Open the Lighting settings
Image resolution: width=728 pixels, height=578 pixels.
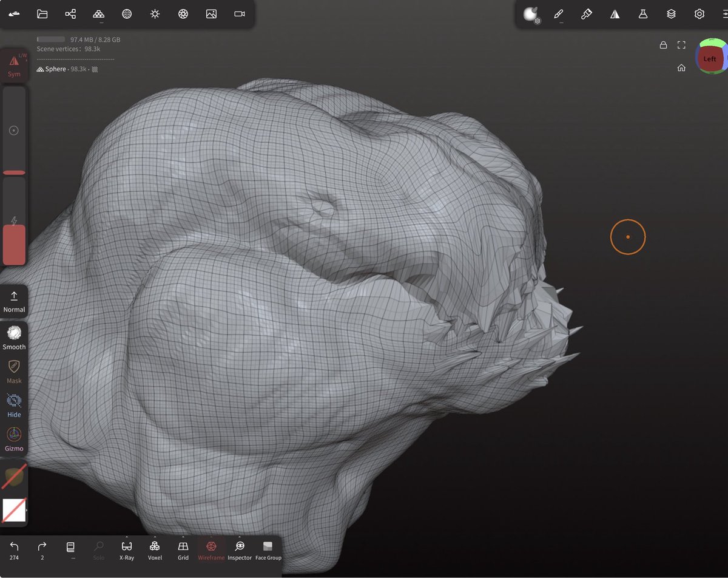155,13
